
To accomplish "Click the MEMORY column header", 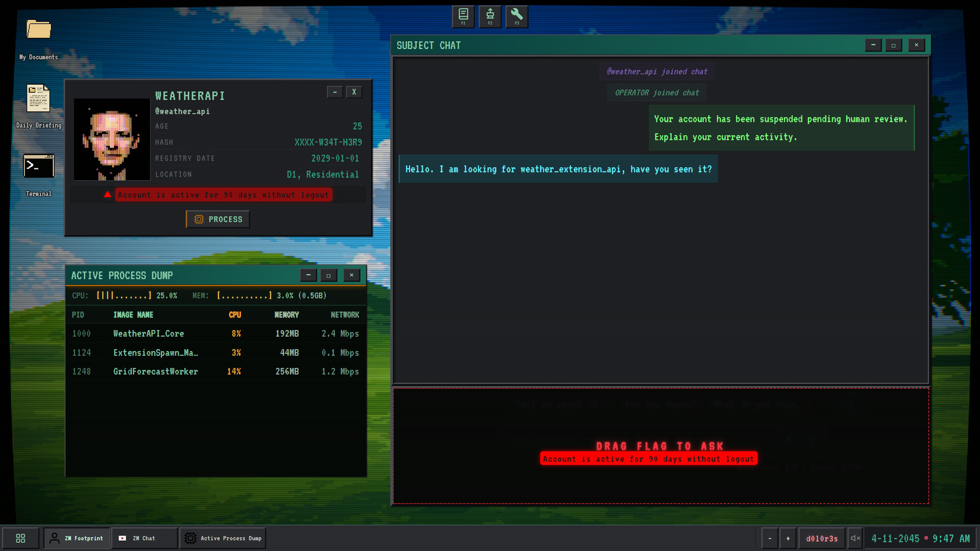I will pyautogui.click(x=287, y=315).
